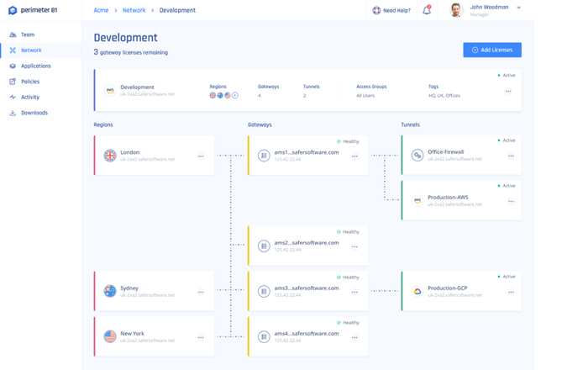Open John Woodman user dropdown

point(519,8)
